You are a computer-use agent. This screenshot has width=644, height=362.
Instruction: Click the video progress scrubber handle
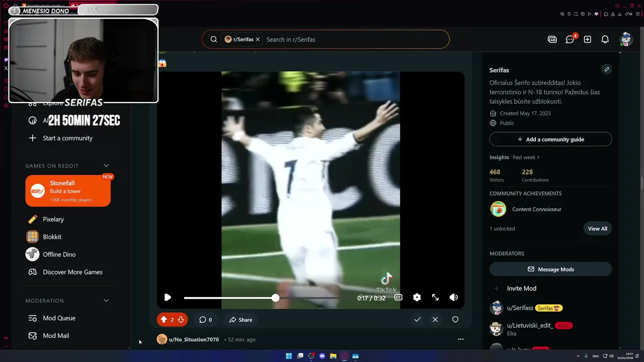click(x=275, y=298)
